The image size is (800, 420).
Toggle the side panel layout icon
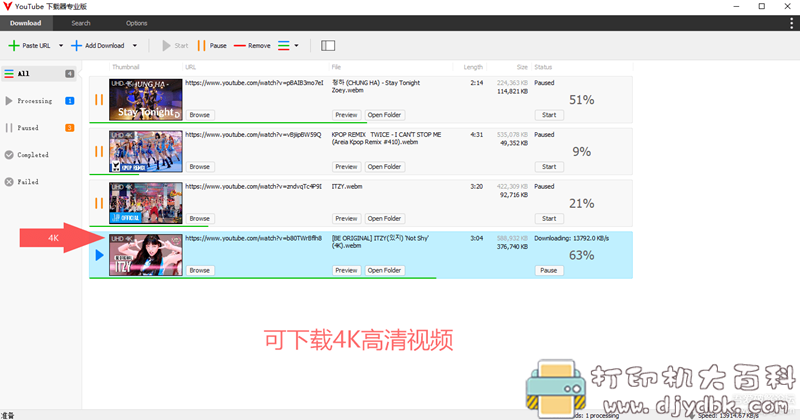pyautogui.click(x=328, y=45)
